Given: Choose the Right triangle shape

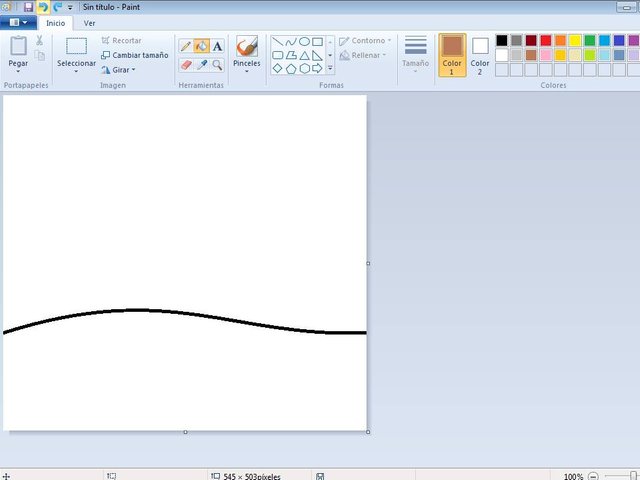Looking at the screenshot, I should (318, 55).
